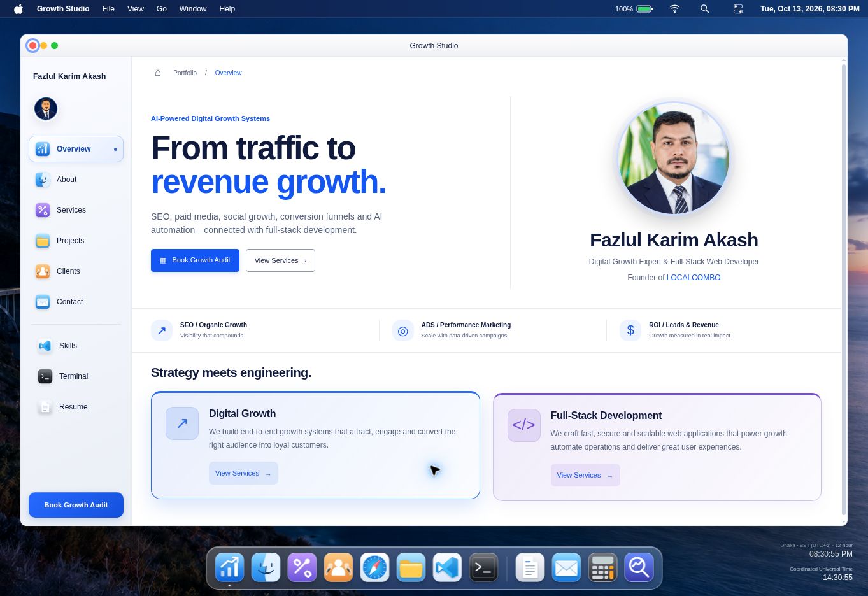Open Projects in the sidebar

[x=76, y=241]
